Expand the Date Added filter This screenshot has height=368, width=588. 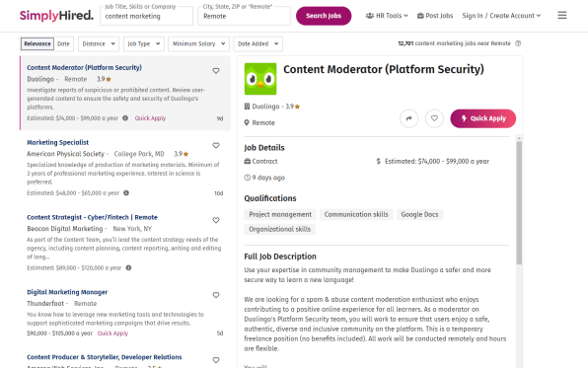[258, 43]
